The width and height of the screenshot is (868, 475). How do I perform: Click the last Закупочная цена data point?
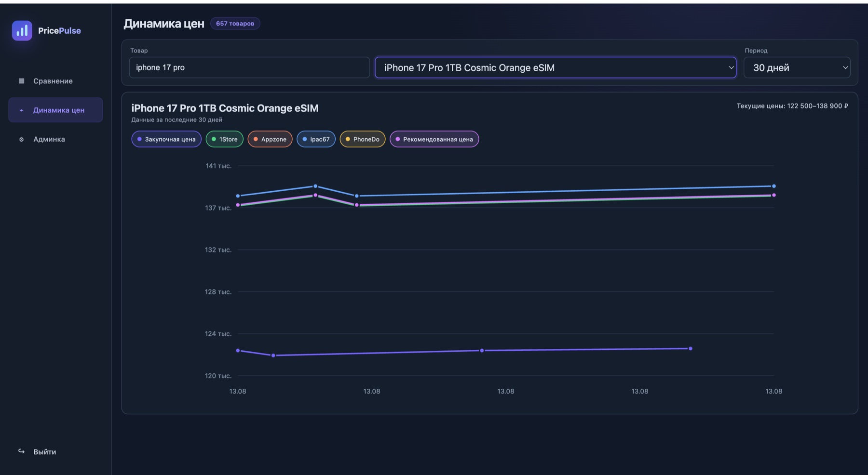pyautogui.click(x=691, y=348)
